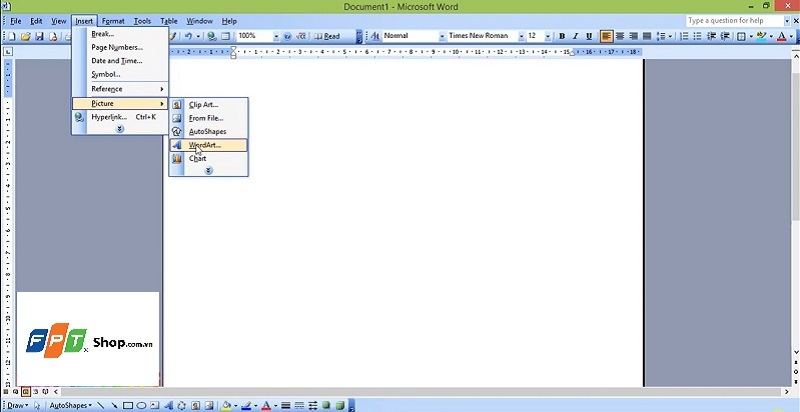Screen dimensions: 800x412
Task: Open the Line Spacing dropdown arrow
Action: (x=670, y=36)
